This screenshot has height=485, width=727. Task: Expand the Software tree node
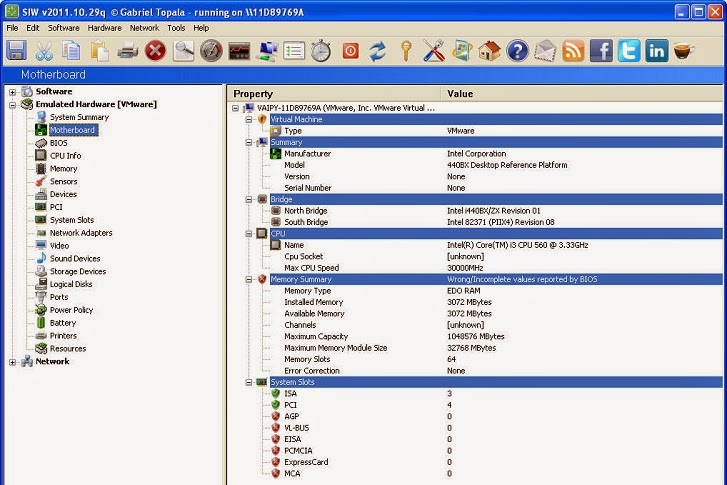pos(13,92)
